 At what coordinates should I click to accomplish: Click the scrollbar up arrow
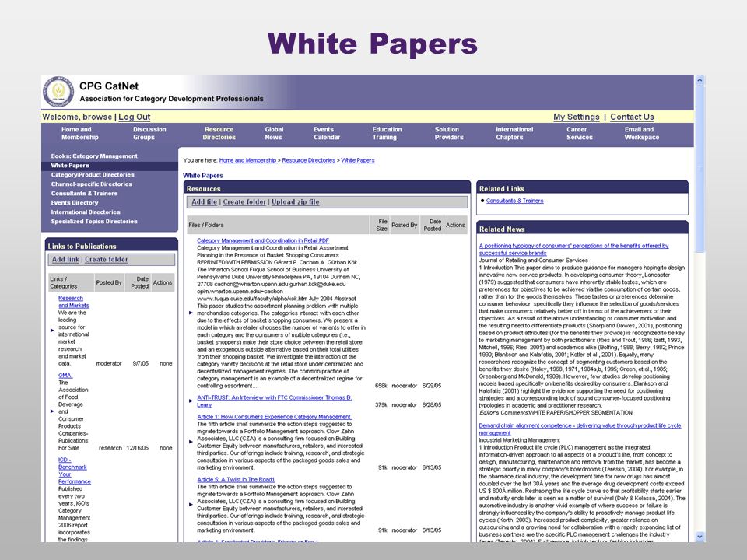click(x=700, y=80)
